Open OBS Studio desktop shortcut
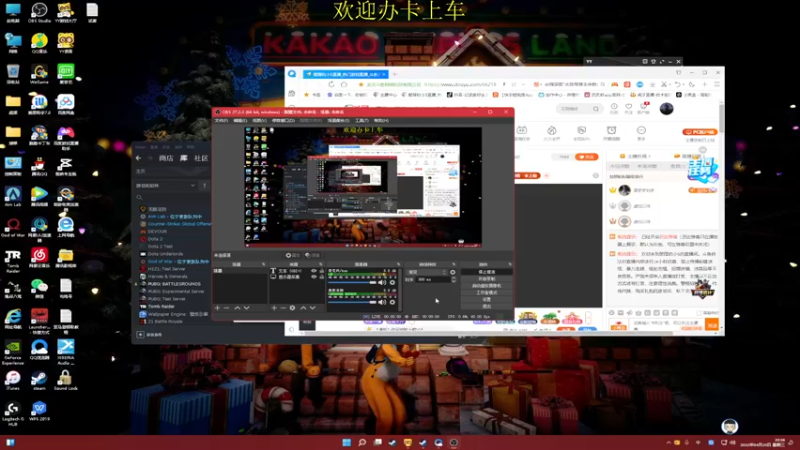Viewport: 800px width, 450px height. point(39,12)
